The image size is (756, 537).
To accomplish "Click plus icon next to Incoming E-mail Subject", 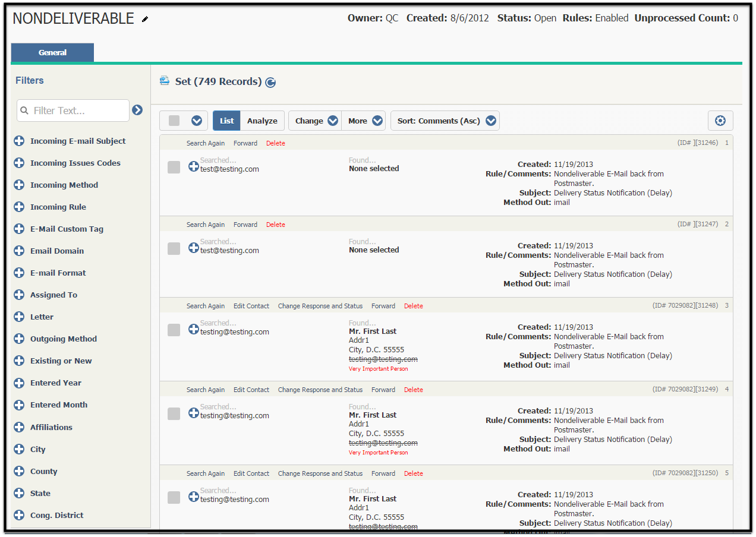I will coord(19,141).
